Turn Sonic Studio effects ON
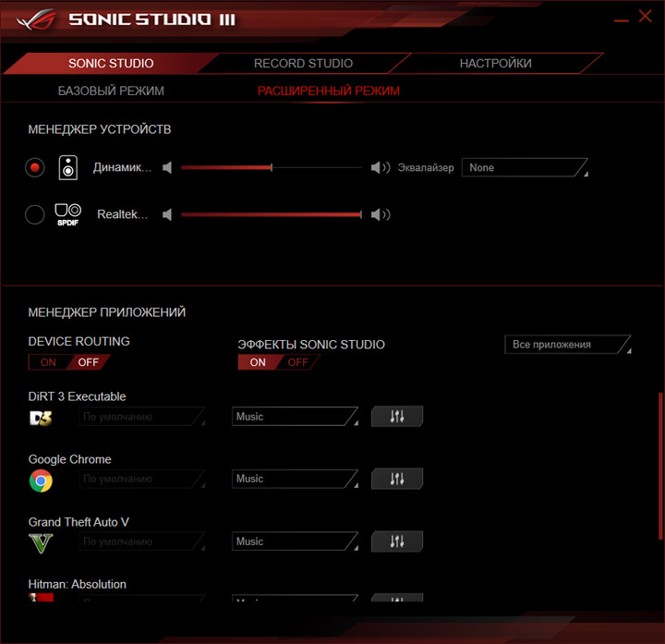Screen dimensions: 665x644 click(x=258, y=362)
